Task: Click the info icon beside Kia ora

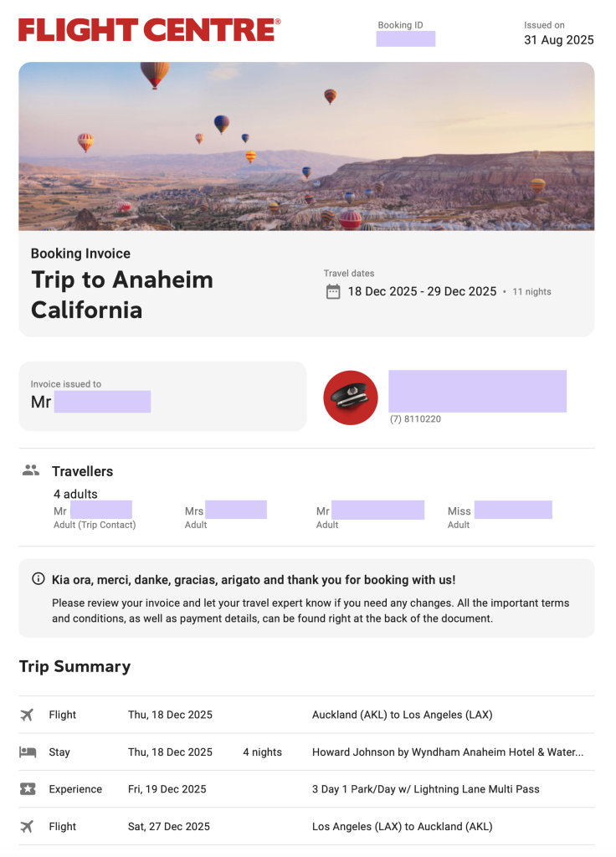Action: [38, 579]
